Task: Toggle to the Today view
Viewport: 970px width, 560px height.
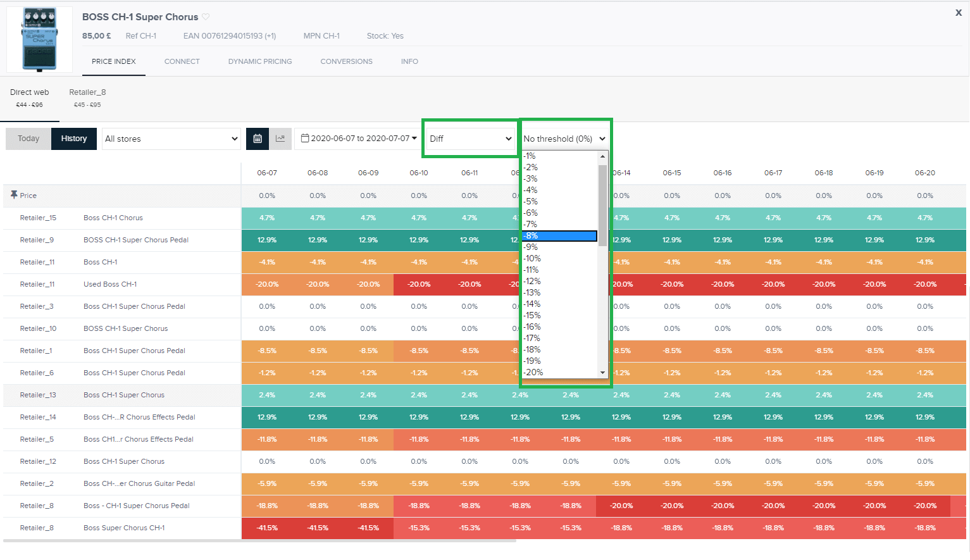Action: (28, 139)
